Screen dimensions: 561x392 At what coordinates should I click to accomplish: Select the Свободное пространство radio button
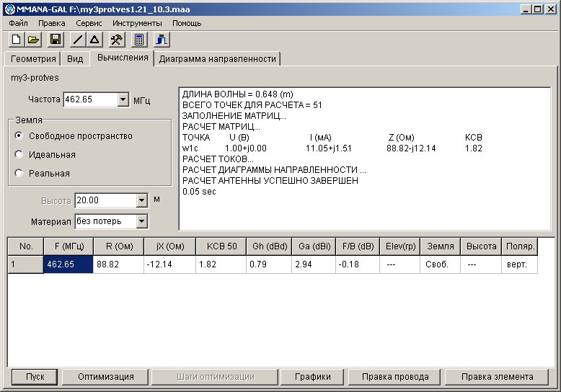(x=19, y=135)
